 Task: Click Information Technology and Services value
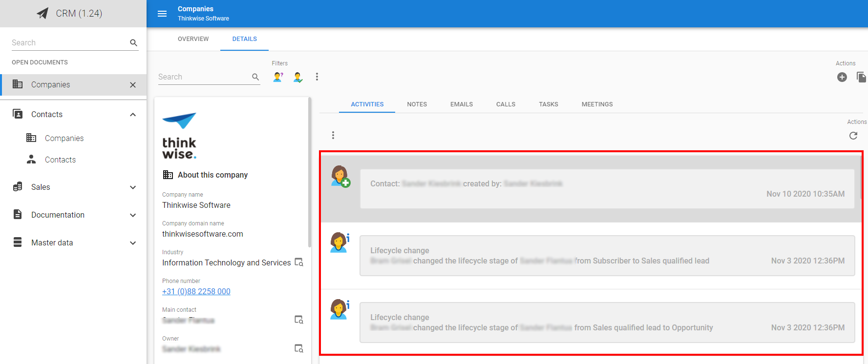(227, 263)
